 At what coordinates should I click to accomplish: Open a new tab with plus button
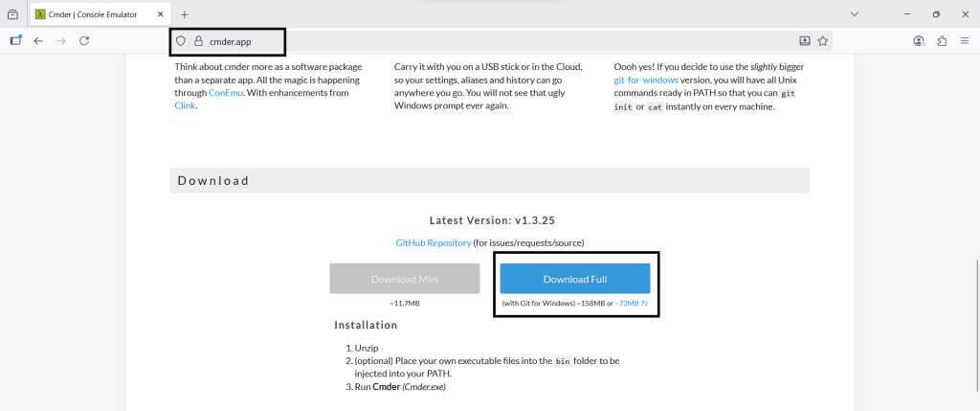185,14
